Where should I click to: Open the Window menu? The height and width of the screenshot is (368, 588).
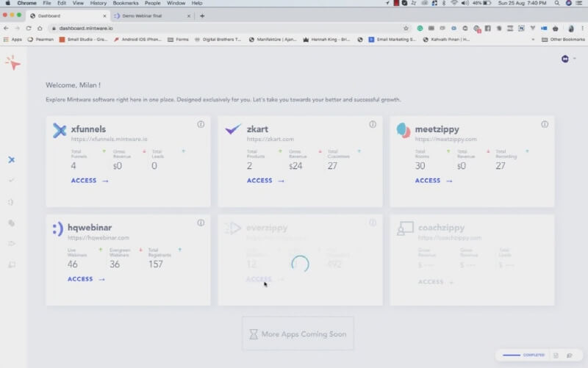[x=176, y=3]
